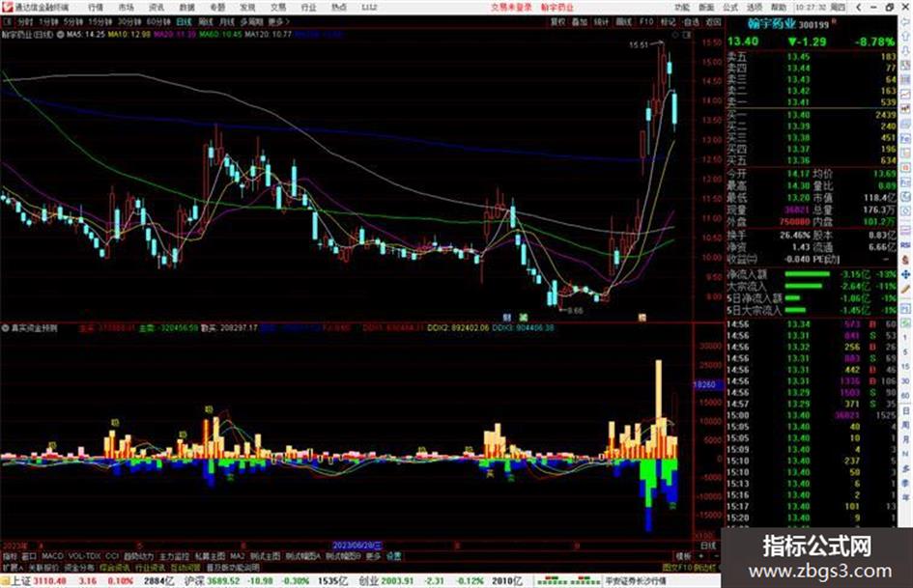
Task: Open 更多 indicators list in bottom bar
Action: [373, 556]
